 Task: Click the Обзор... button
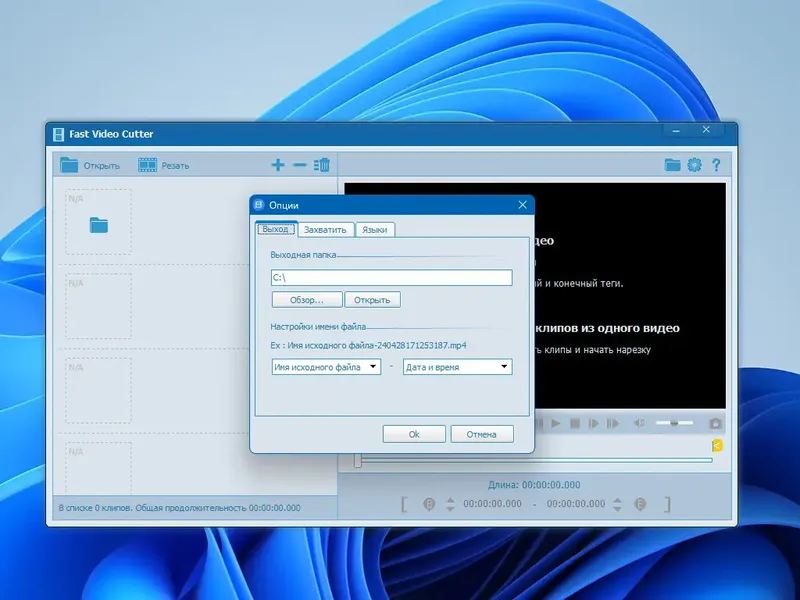coord(305,299)
